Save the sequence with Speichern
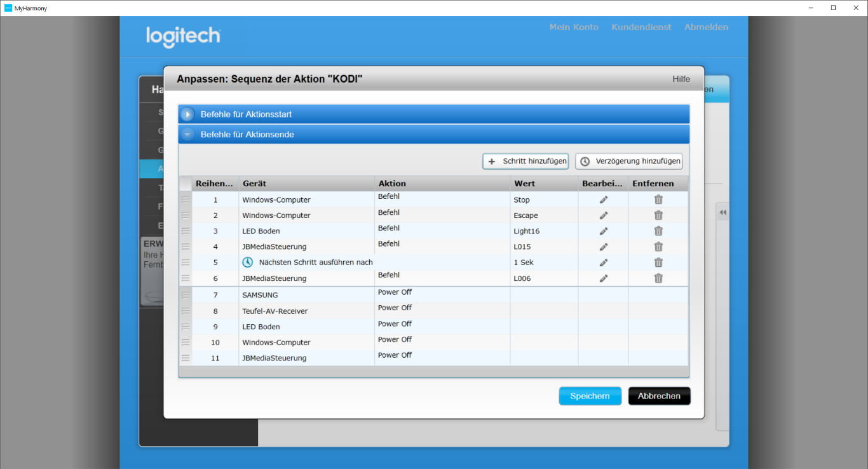The height and width of the screenshot is (469, 868). [x=590, y=396]
